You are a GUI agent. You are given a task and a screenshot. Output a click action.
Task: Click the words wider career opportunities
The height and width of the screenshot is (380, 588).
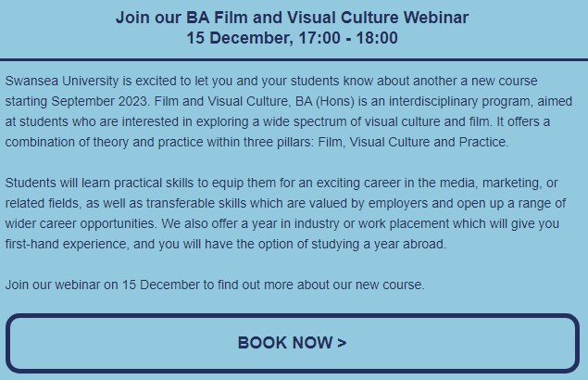pyautogui.click(x=81, y=223)
